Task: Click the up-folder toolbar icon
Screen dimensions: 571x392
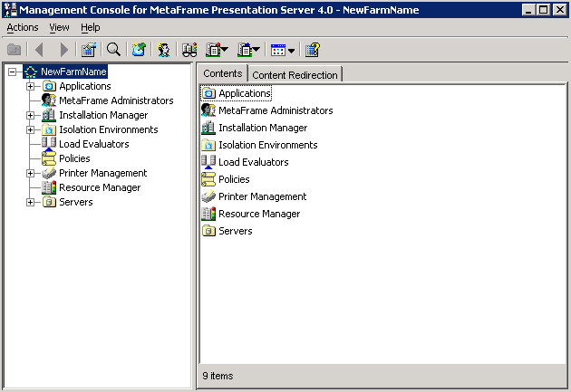Action: coord(15,50)
